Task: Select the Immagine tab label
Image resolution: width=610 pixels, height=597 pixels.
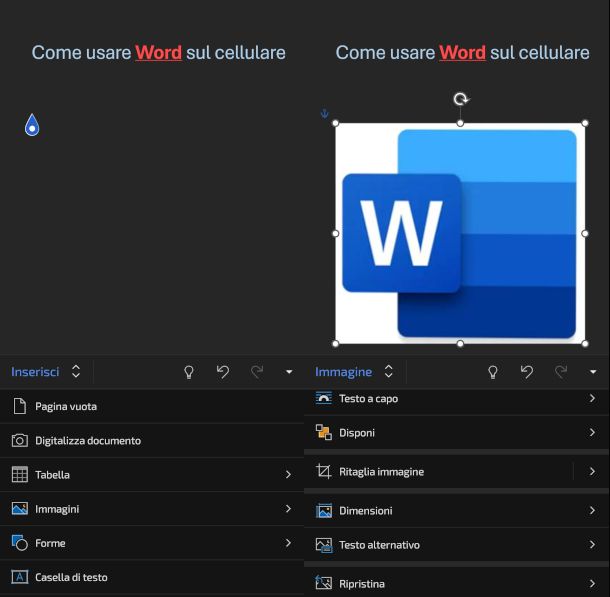Action: point(344,372)
